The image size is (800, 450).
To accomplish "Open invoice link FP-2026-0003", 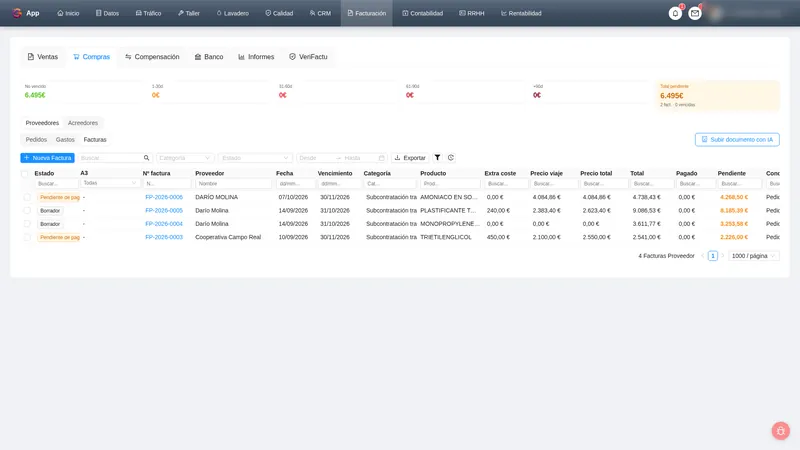I will (x=164, y=237).
